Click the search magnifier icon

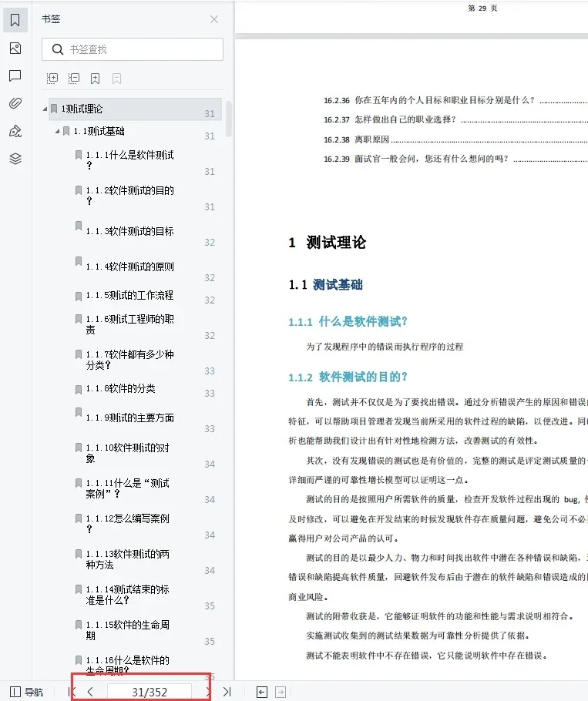57,49
